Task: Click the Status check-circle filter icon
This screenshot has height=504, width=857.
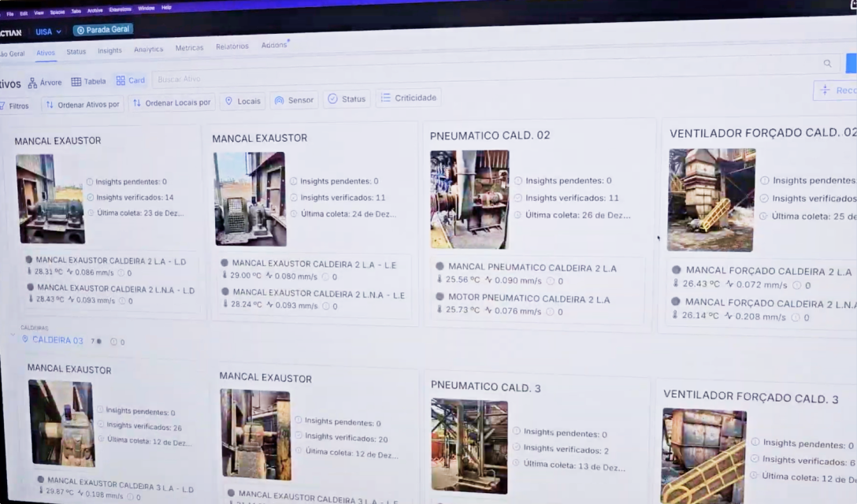Action: click(332, 99)
